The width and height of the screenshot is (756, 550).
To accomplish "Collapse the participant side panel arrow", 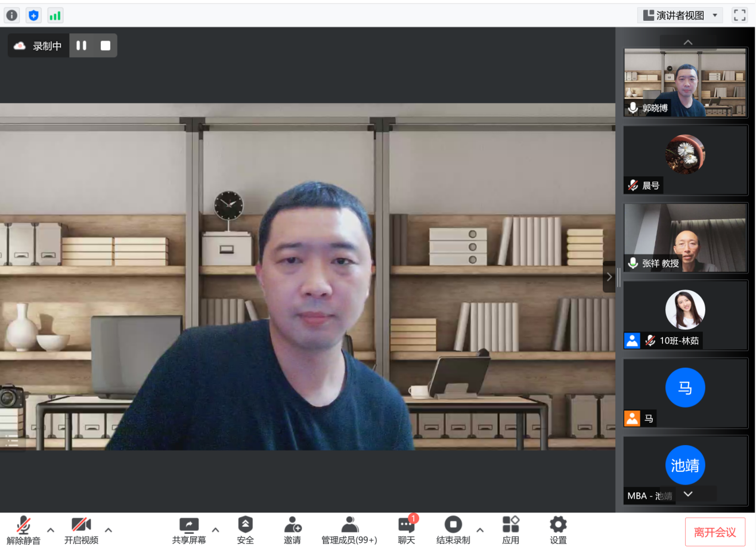I will pyautogui.click(x=609, y=276).
